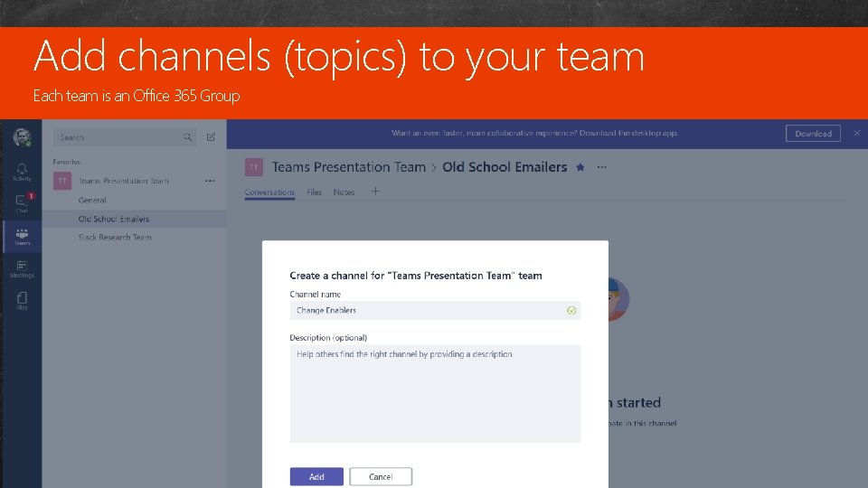Click the Search input field
868x488 pixels.
(x=125, y=137)
